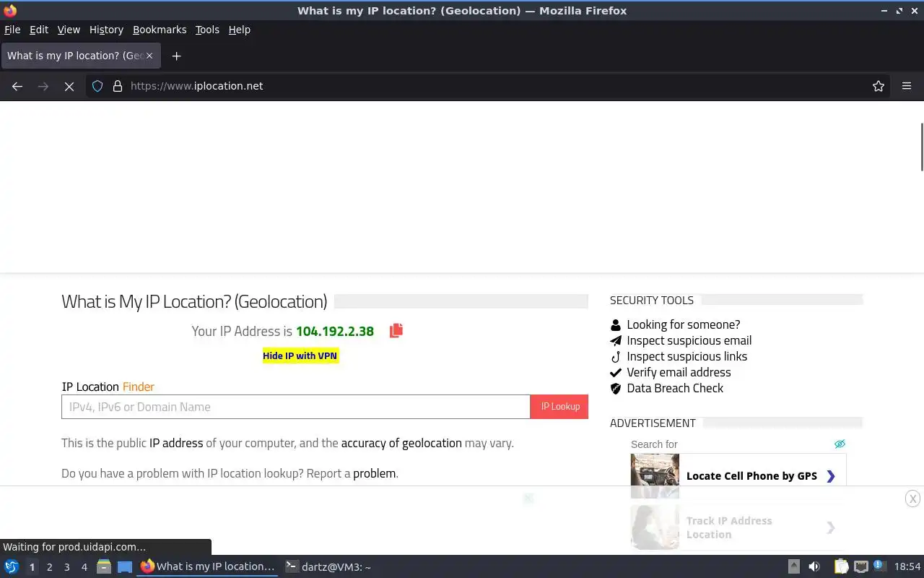Open the file manager in the taskbar
Image resolution: width=924 pixels, height=578 pixels.
click(104, 567)
